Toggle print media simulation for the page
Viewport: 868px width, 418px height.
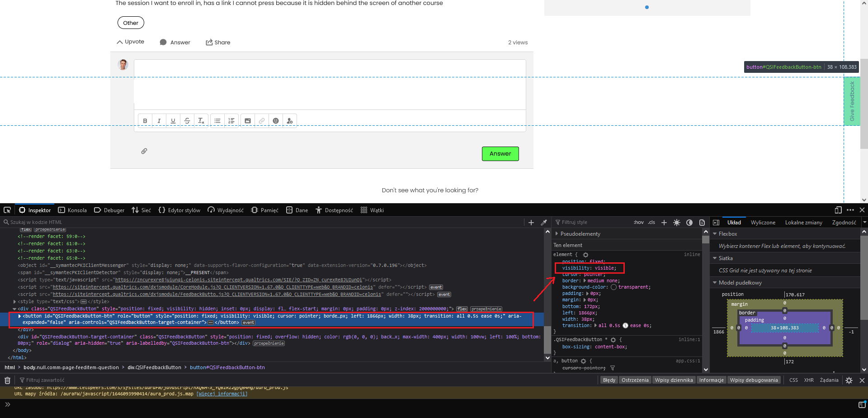[x=702, y=222]
